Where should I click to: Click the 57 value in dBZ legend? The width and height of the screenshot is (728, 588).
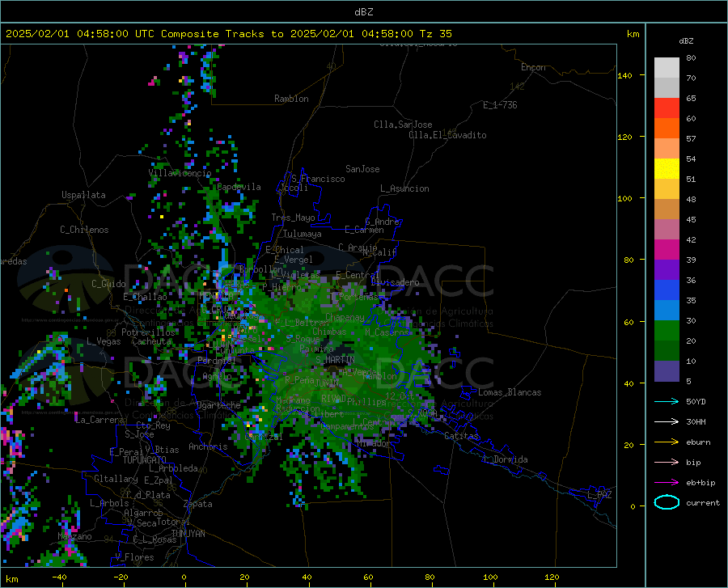click(691, 139)
